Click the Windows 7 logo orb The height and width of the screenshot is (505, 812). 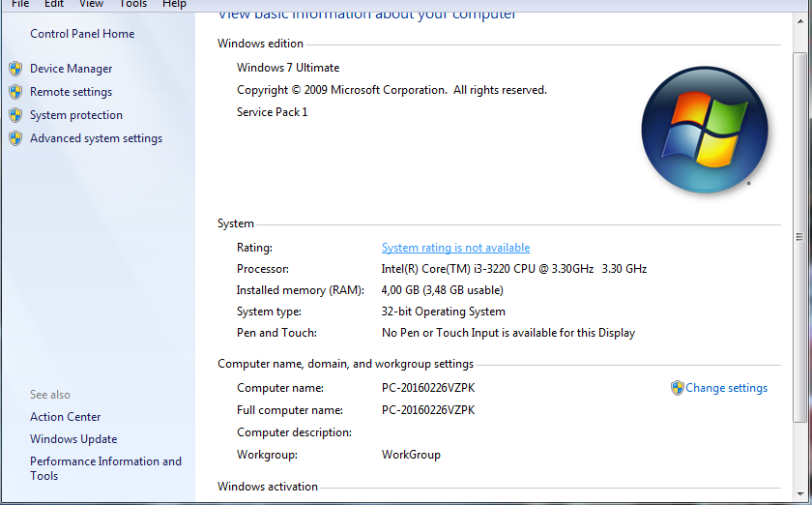[705, 130]
